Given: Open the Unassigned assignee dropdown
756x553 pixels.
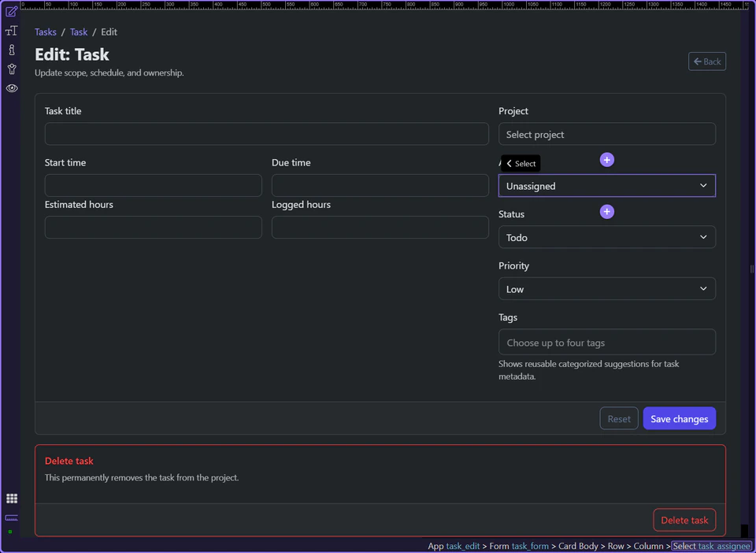Looking at the screenshot, I should point(606,185).
